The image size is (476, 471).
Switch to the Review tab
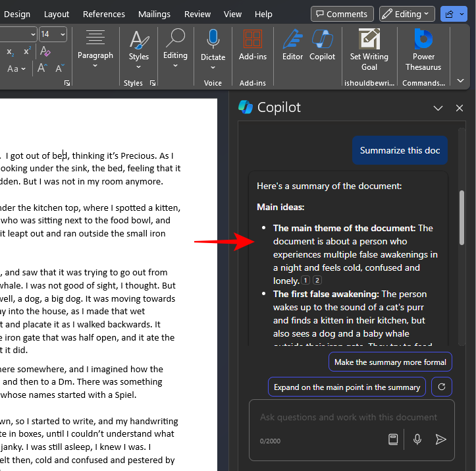coord(198,14)
